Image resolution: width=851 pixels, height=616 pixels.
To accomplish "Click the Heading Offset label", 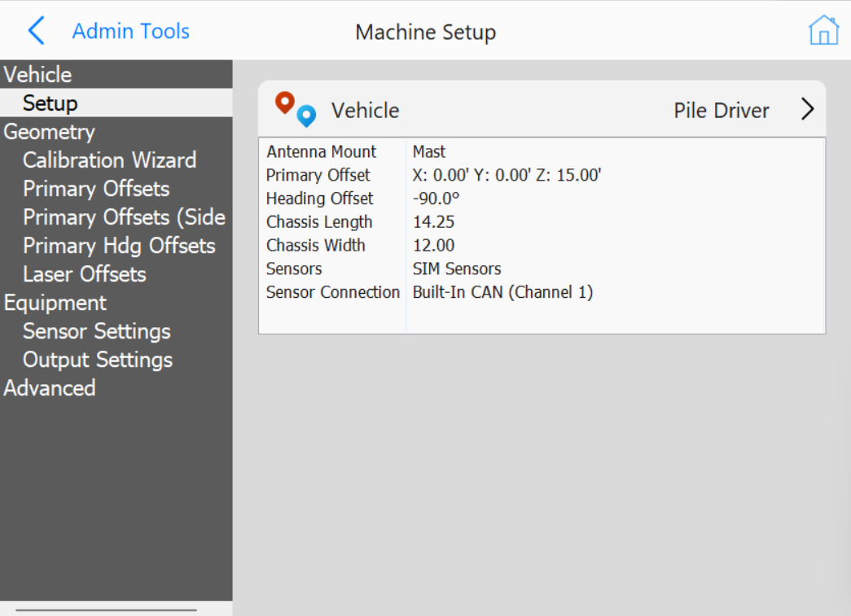I will point(320,199).
